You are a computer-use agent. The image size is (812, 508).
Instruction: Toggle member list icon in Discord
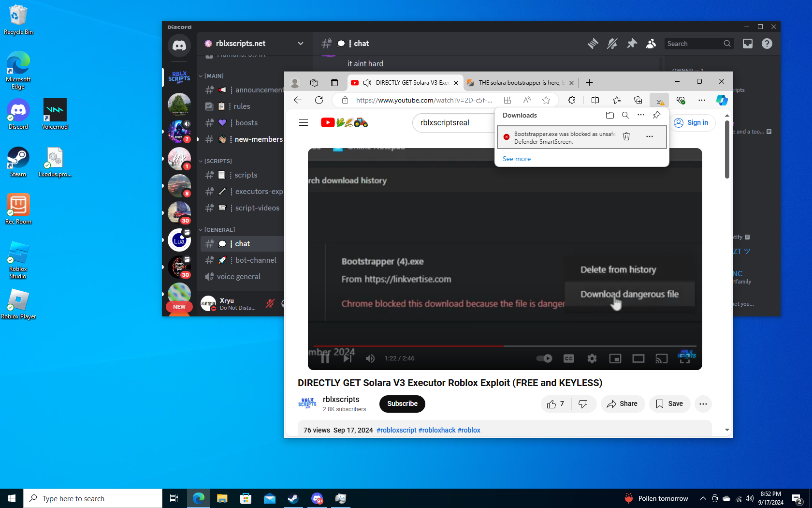[x=651, y=44]
